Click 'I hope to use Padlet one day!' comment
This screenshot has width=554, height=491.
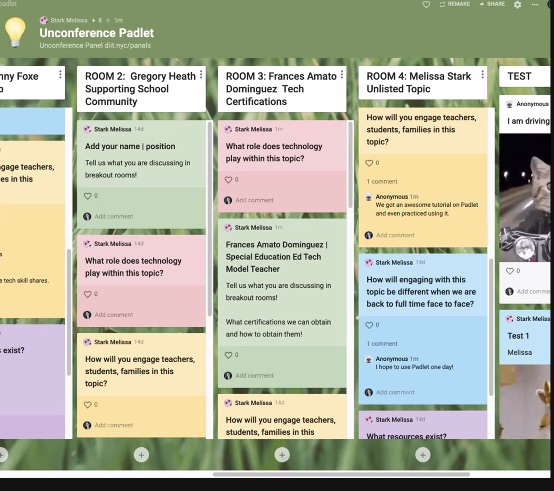414,367
